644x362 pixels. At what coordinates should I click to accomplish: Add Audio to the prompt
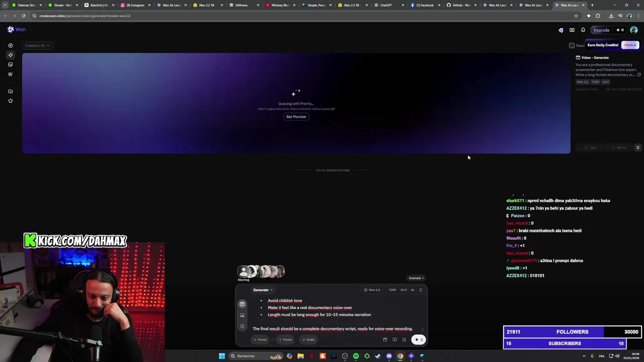tap(308, 340)
